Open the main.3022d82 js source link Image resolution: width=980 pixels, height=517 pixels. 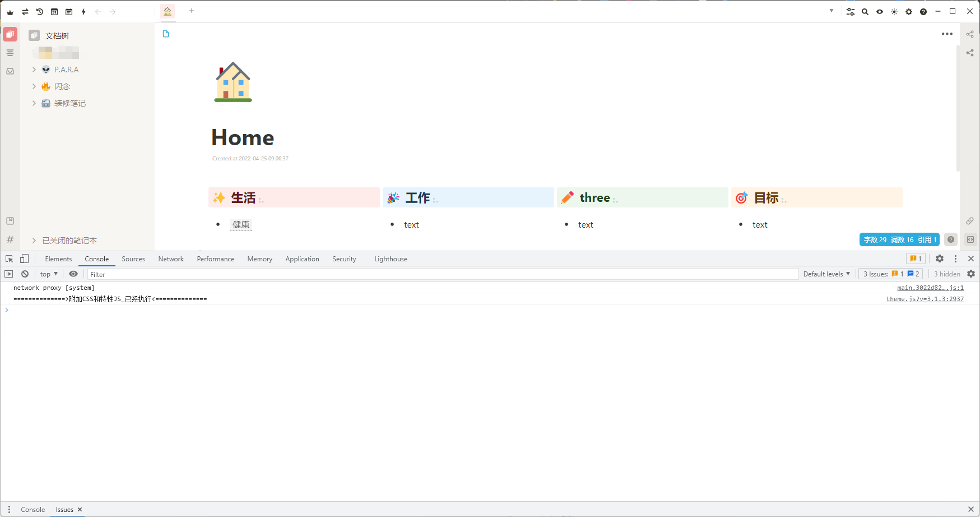930,288
